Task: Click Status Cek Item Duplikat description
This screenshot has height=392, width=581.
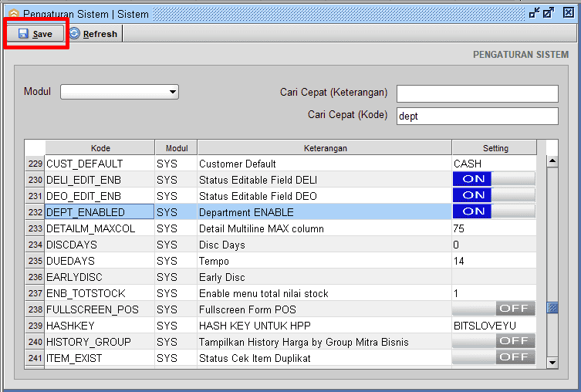Action: [324, 358]
